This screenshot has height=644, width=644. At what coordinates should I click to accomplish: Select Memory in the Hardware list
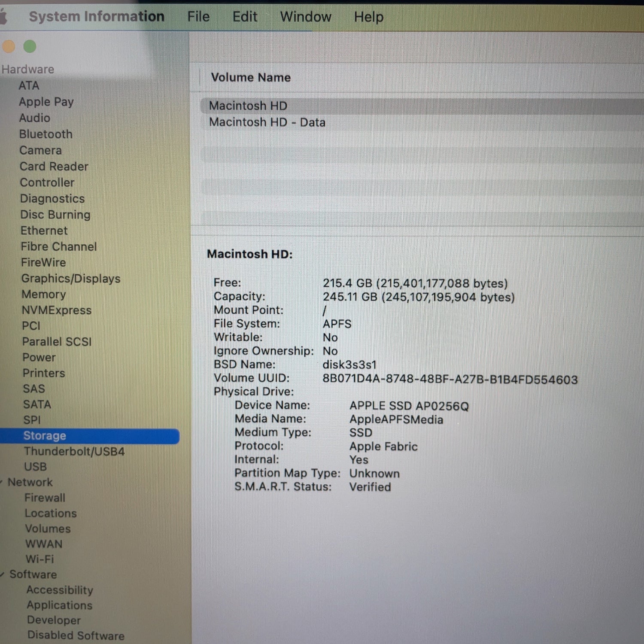(44, 295)
